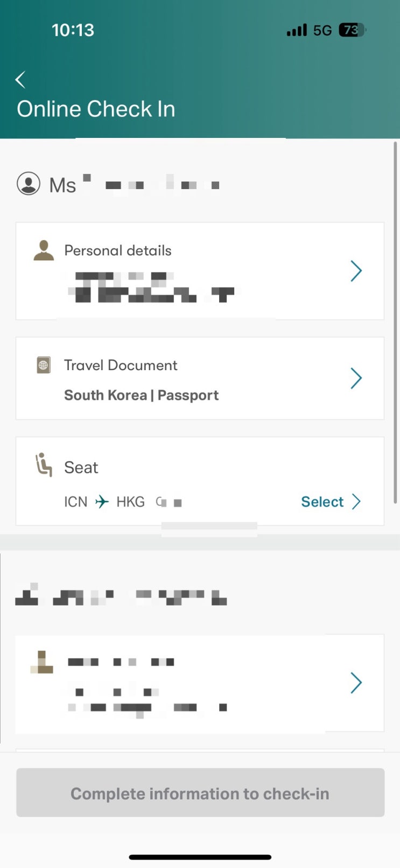Open Travel Document using the right chevron

tap(356, 378)
